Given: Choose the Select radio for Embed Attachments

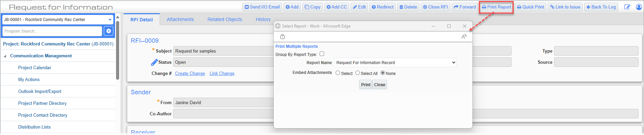Looking at the screenshot, I should coord(338,73).
